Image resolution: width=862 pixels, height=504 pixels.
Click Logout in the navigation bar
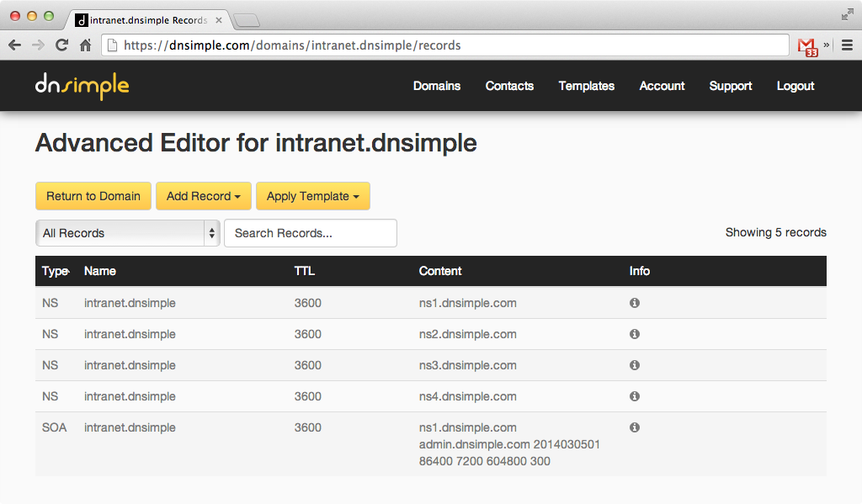coord(795,86)
